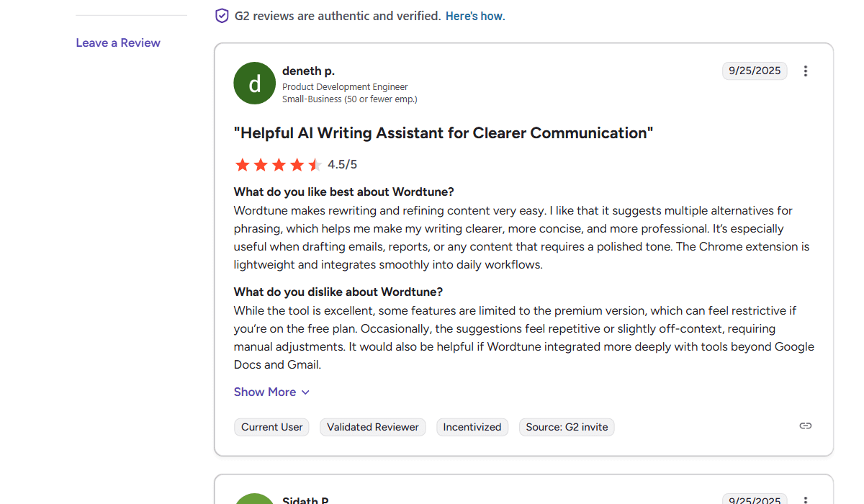Open deneth p. review options menu
864x504 pixels.
806,71
